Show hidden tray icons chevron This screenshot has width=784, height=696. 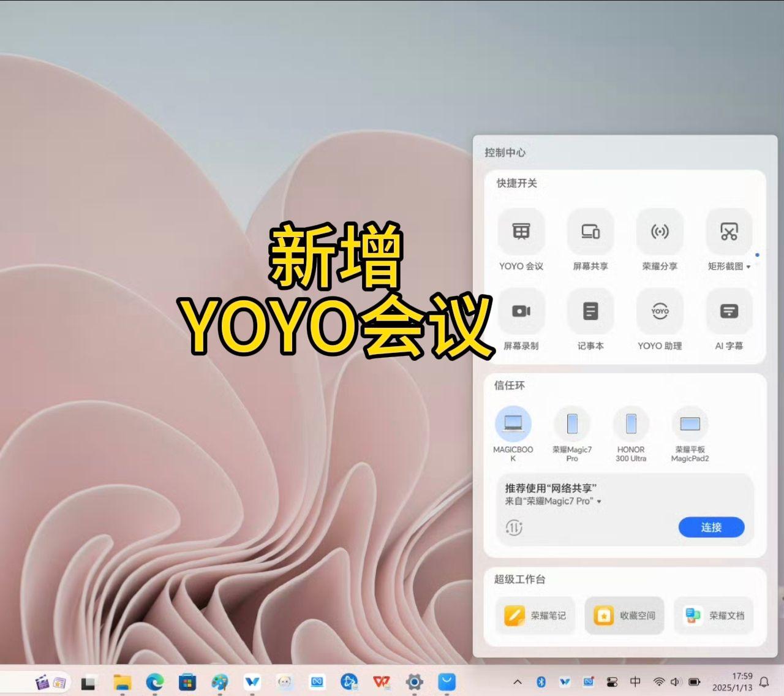tap(518, 682)
